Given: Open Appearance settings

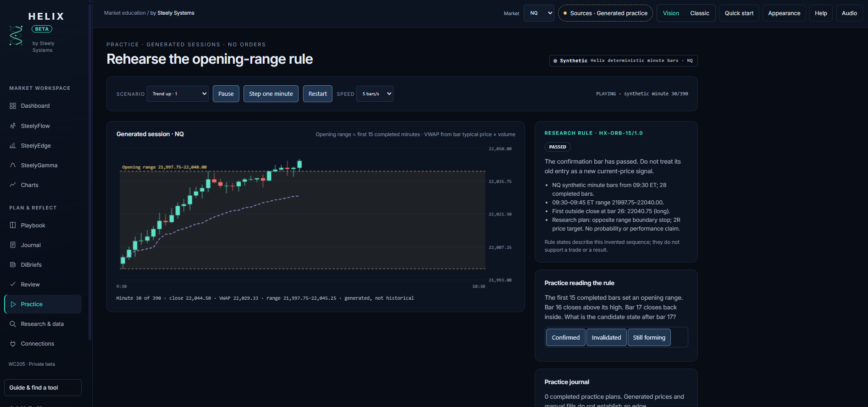Looking at the screenshot, I should coord(784,13).
